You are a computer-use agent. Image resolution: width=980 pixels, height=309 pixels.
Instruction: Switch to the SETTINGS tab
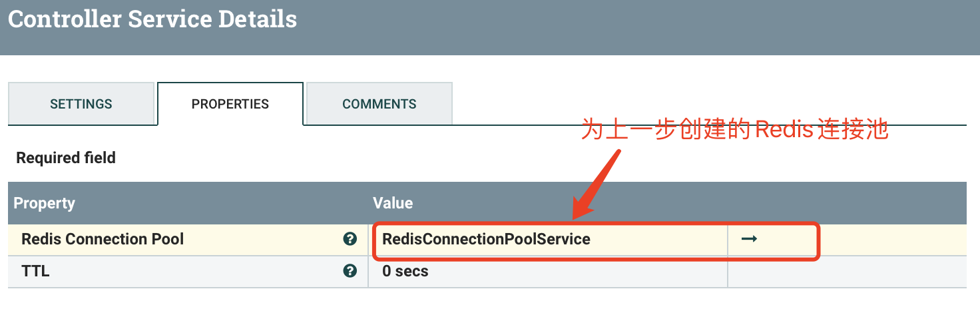pos(81,104)
